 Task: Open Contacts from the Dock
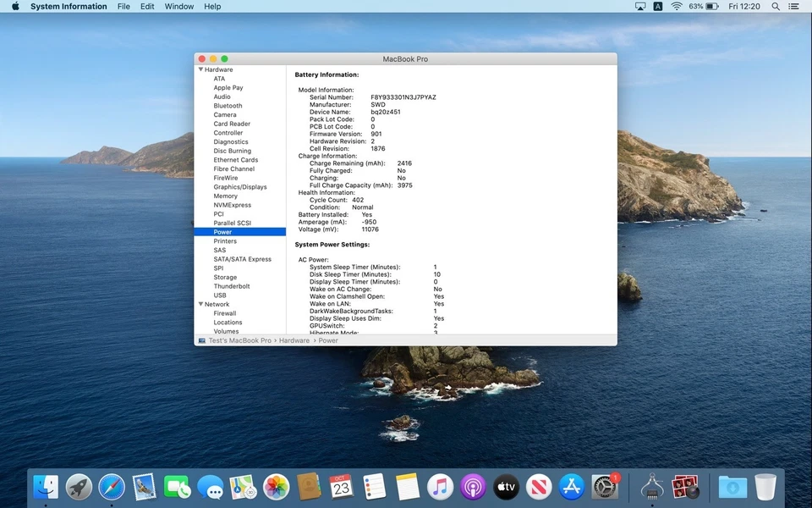tap(309, 488)
